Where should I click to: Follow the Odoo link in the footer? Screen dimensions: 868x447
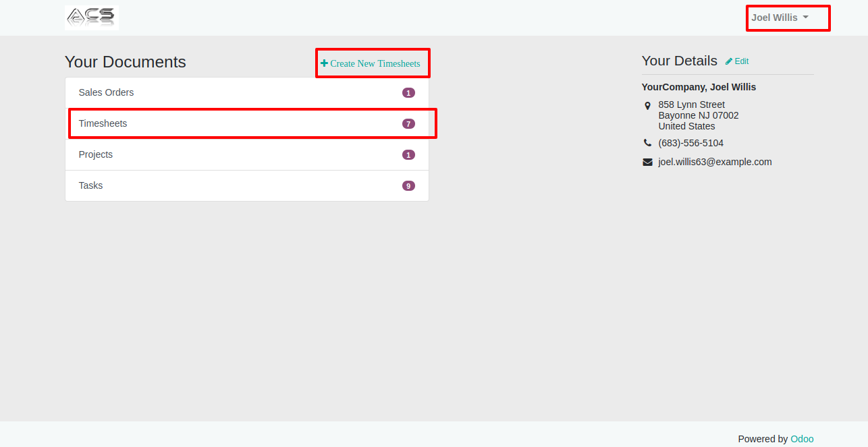802,439
